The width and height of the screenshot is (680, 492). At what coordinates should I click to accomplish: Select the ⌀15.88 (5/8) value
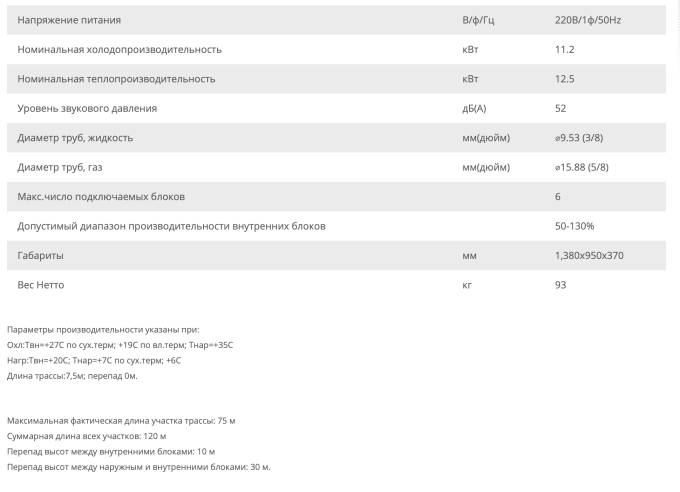pos(582,167)
